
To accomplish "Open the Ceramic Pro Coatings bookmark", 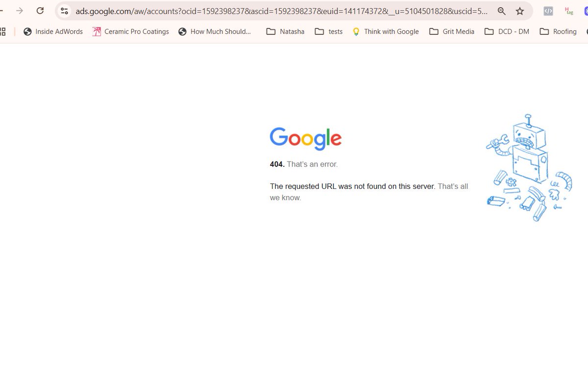I will click(x=130, y=31).
